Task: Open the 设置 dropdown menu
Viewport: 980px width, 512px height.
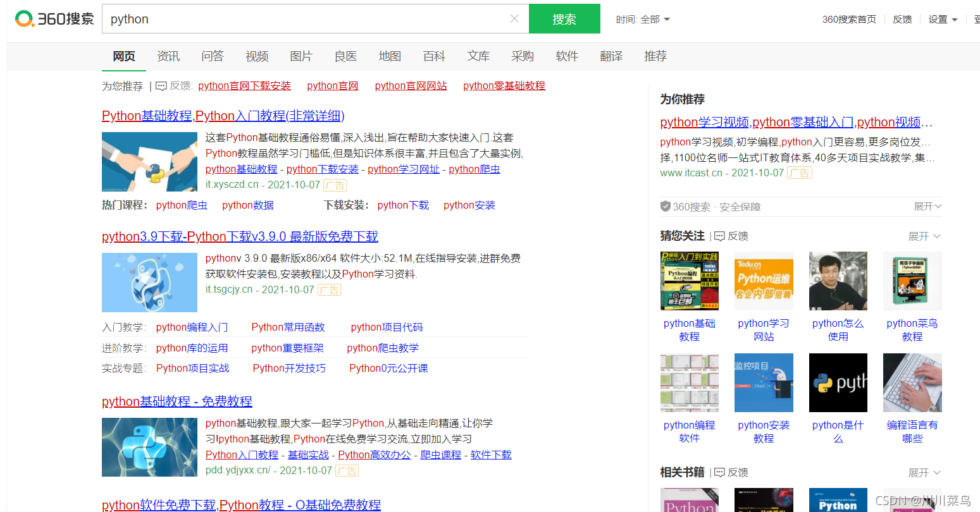Action: pyautogui.click(x=943, y=20)
